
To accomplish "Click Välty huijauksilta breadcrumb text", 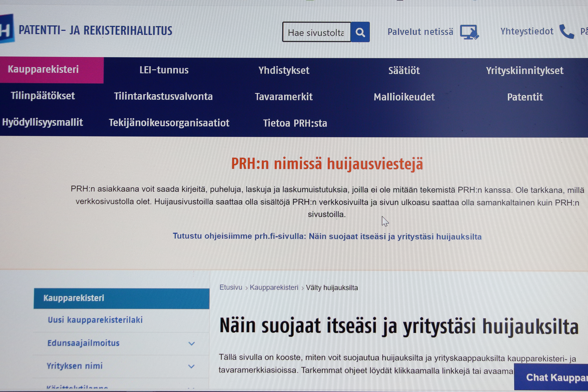I will coord(332,288).
